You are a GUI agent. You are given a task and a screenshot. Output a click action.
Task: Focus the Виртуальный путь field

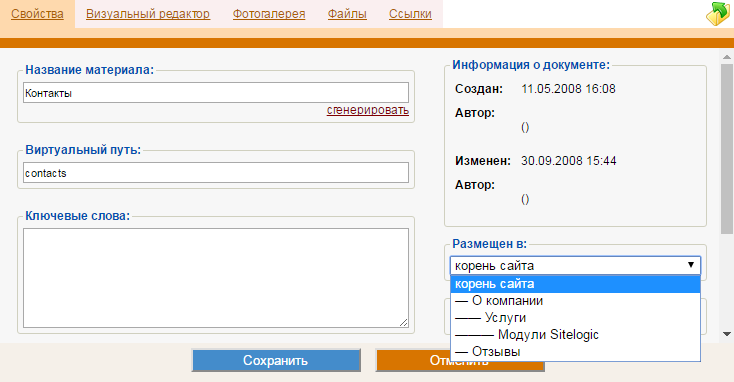216,173
